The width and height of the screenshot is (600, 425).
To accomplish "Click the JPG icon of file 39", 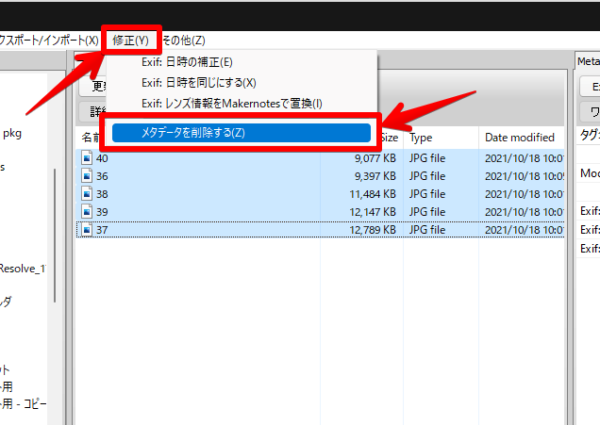I will 87,211.
